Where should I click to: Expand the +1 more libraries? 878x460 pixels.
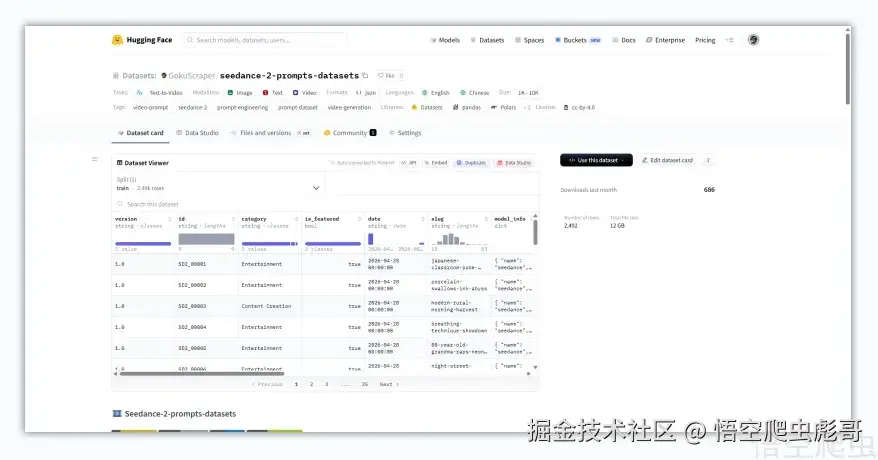526,107
